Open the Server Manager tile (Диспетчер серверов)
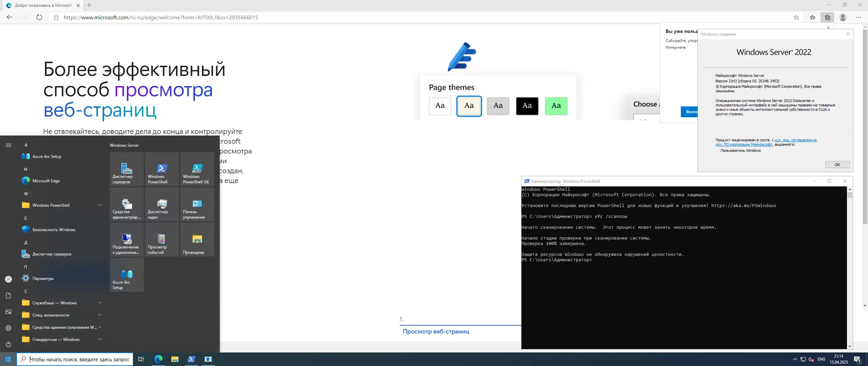The image size is (868, 366). [126, 169]
